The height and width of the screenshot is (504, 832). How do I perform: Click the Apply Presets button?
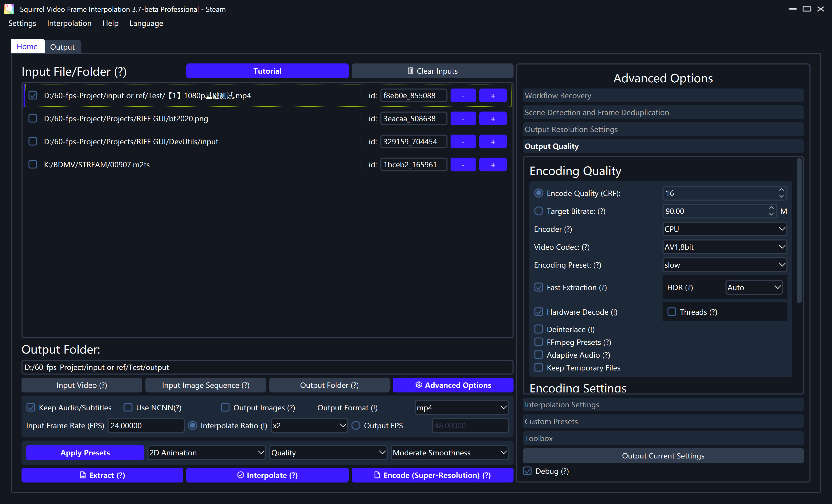85,452
